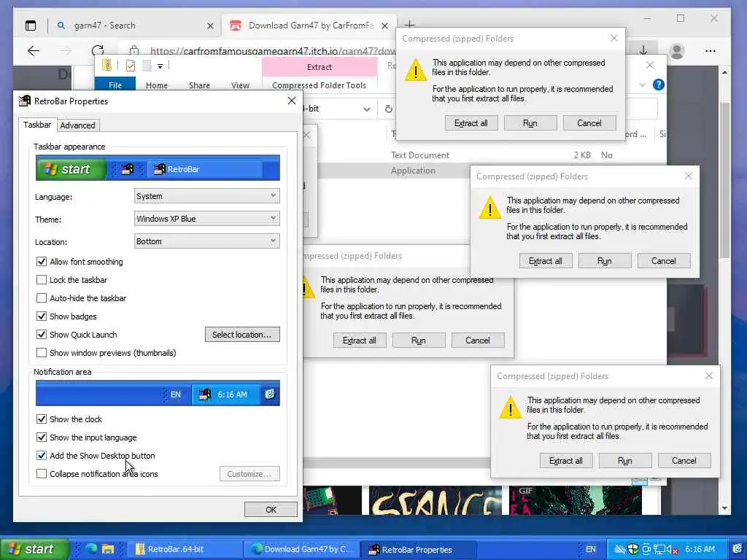
Task: Enable 'Collapse notification area icons'
Action: click(42, 474)
